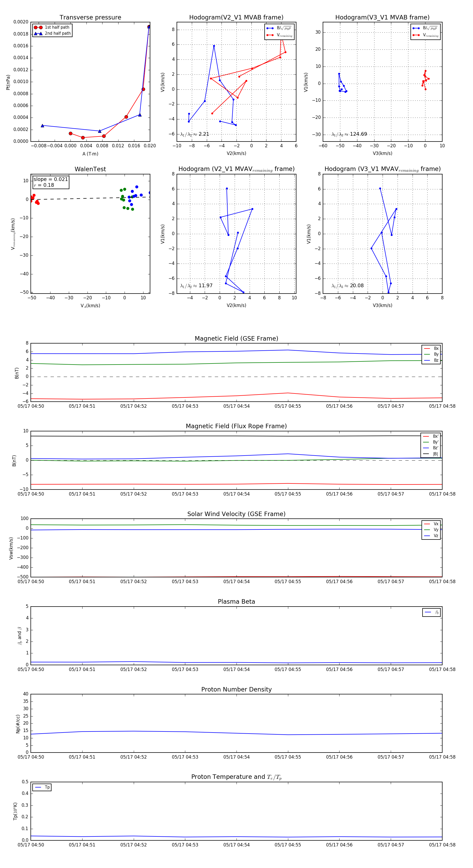Click the λ1/λ2 ≈ 2.21 annotation
The image size is (473, 868).
194,134
